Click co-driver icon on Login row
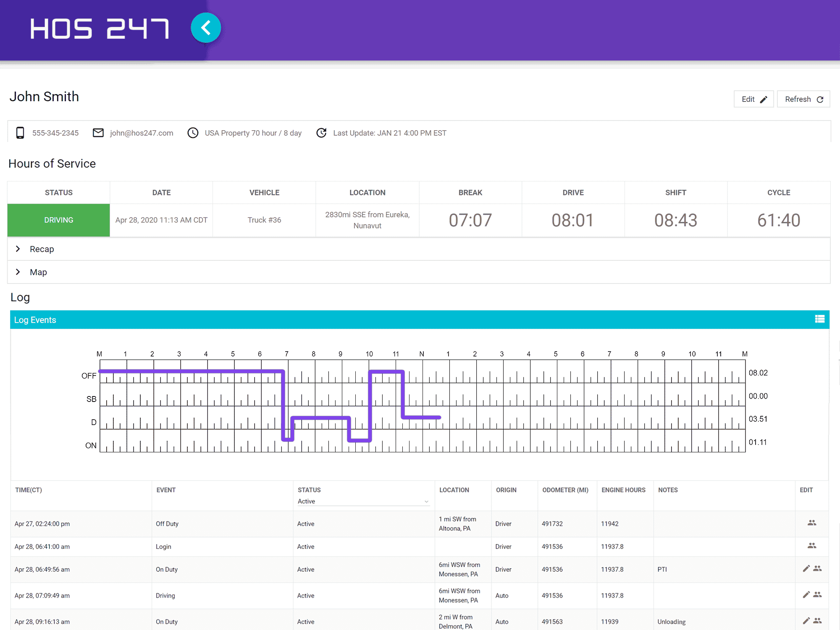840x630 pixels. 812,546
